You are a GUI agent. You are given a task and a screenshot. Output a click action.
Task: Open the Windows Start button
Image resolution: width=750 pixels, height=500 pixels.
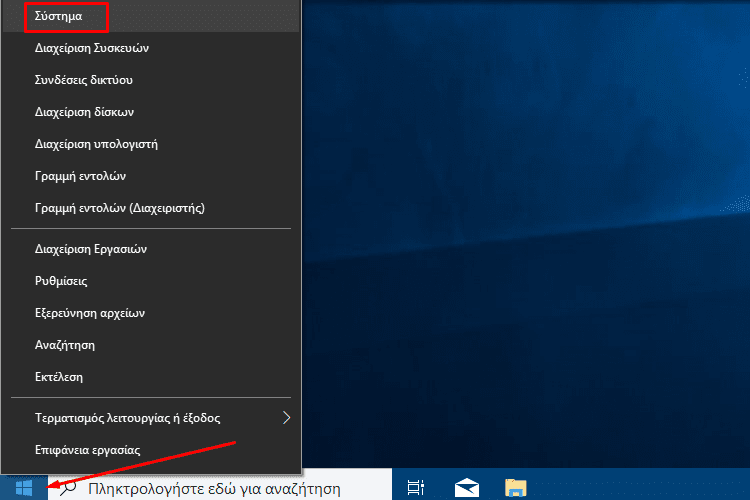tap(24, 488)
